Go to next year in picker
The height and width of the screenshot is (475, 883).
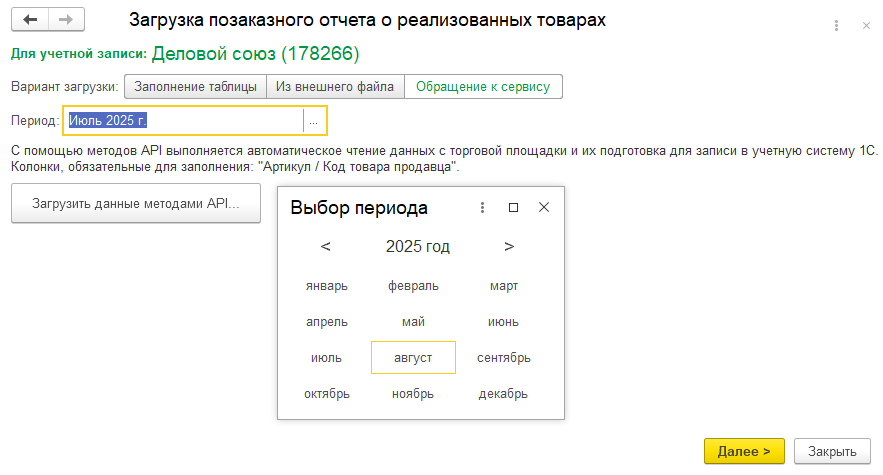click(509, 246)
